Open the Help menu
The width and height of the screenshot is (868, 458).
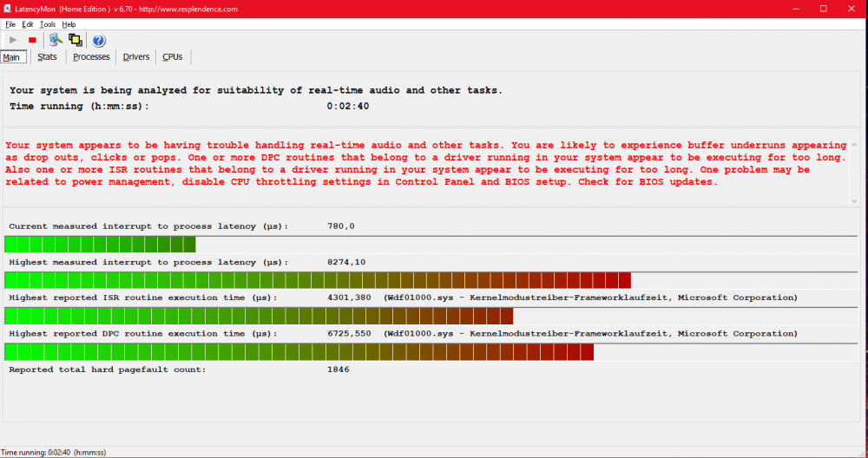tap(69, 24)
